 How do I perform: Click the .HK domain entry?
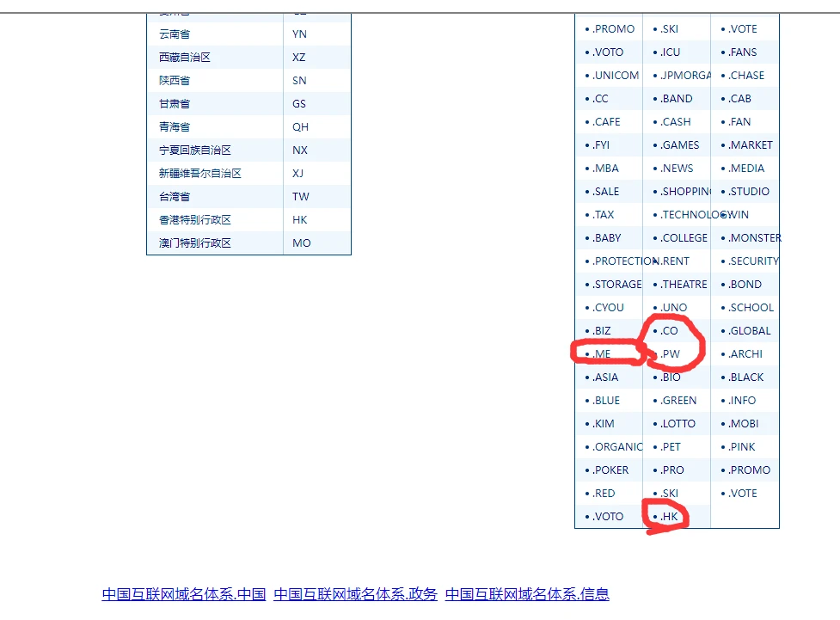tap(669, 517)
